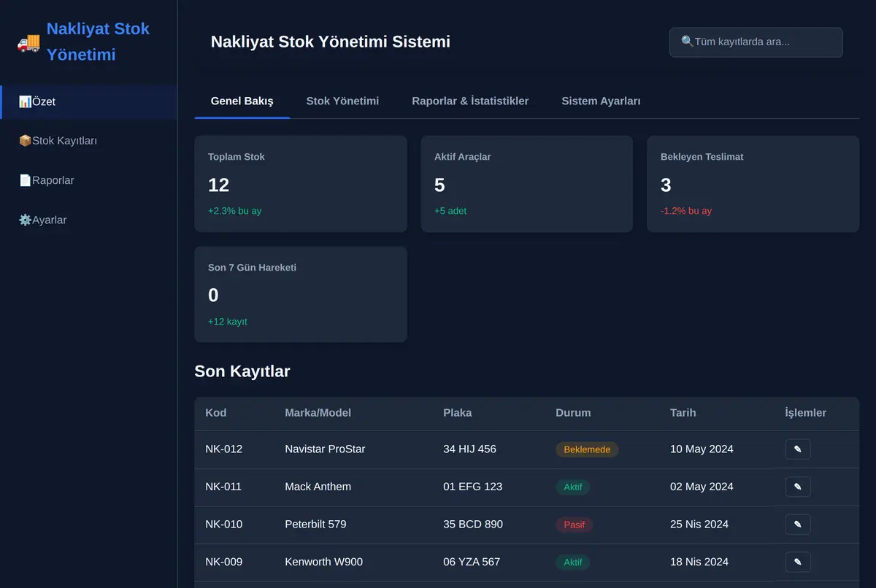Click plate 34 HIJ 456
The width and height of the screenshot is (876, 588).
point(469,449)
